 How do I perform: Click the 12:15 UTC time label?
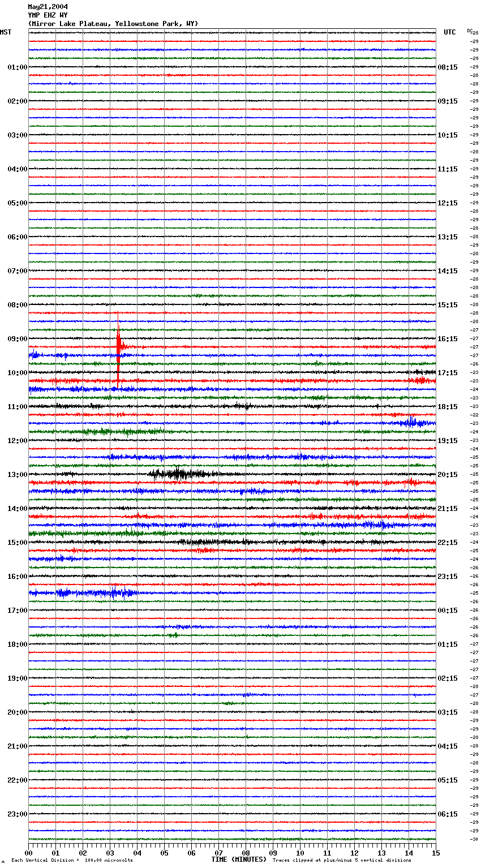pos(448,203)
